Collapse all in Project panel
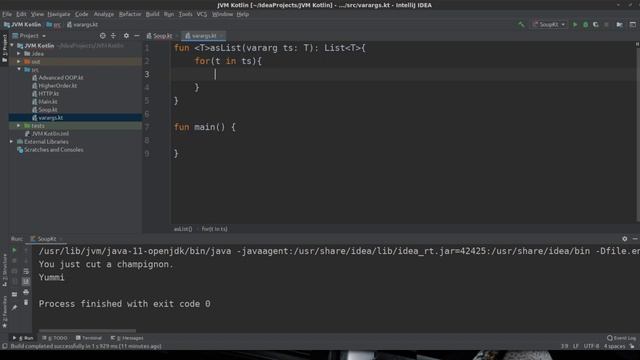The height and width of the screenshot is (360, 640). pos(113,36)
